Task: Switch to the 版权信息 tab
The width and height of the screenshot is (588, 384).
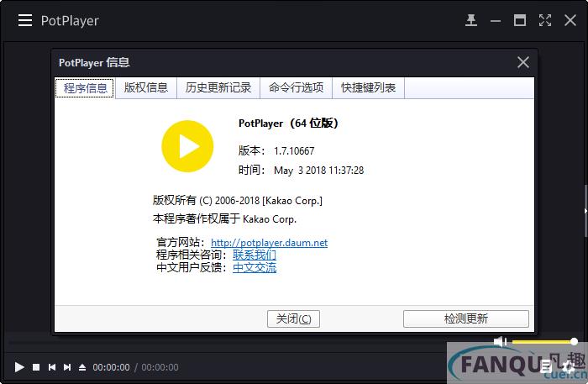Action: point(146,88)
